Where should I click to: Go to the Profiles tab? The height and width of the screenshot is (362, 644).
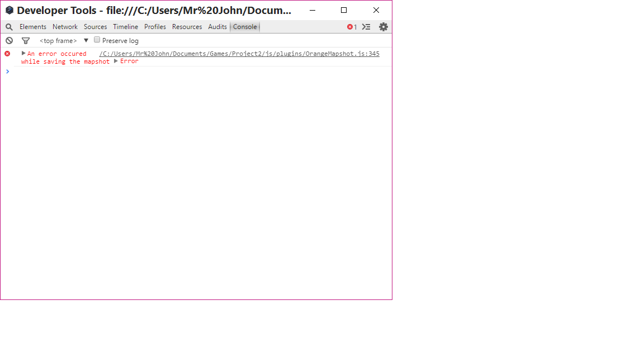[155, 27]
